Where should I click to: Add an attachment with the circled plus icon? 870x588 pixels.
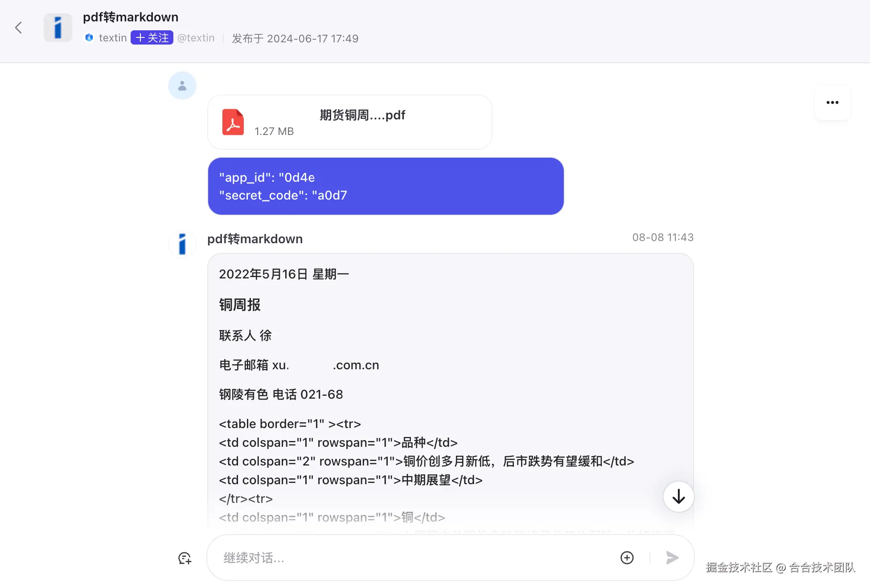coord(627,558)
